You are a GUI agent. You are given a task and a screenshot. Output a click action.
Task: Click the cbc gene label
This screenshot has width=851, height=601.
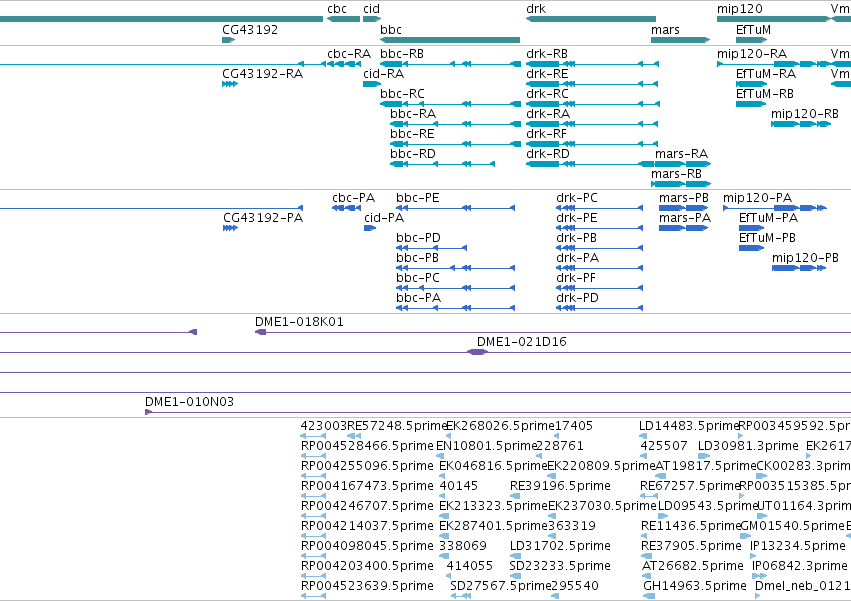pyautogui.click(x=337, y=9)
